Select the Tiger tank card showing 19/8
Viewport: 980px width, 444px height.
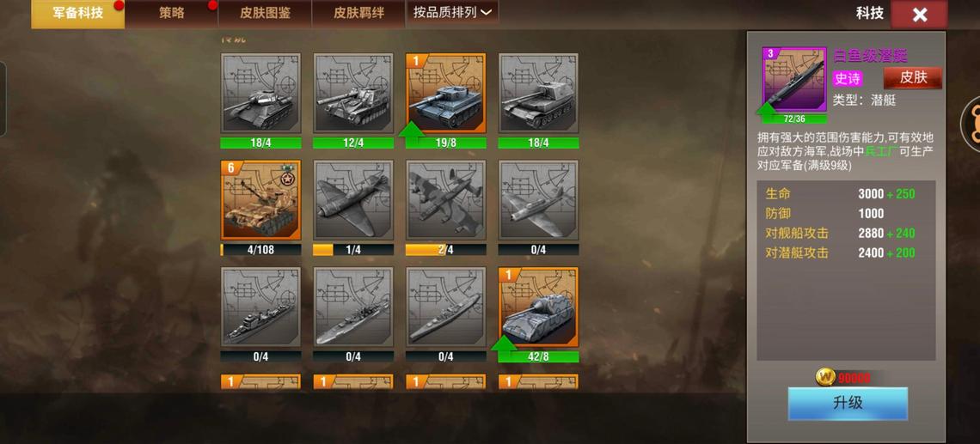(x=445, y=93)
